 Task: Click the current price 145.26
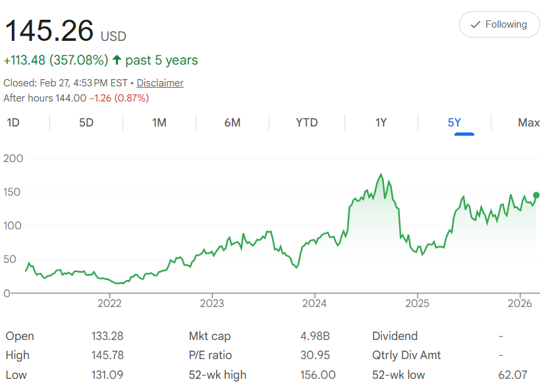pos(49,30)
